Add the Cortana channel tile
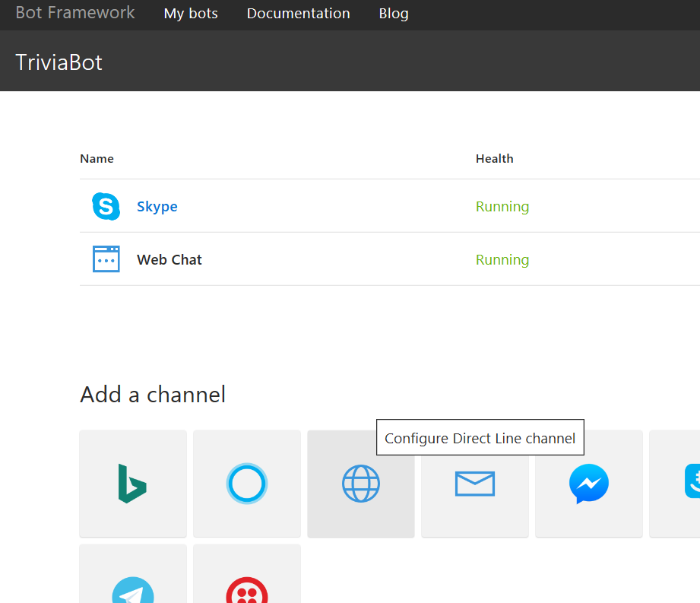Viewport: 700px width, 603px height. pyautogui.click(x=247, y=484)
